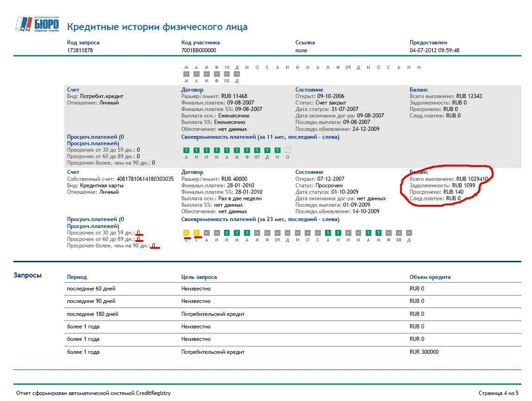Click the account type Кредитная карты
The width and height of the screenshot is (532, 401).
(x=101, y=185)
